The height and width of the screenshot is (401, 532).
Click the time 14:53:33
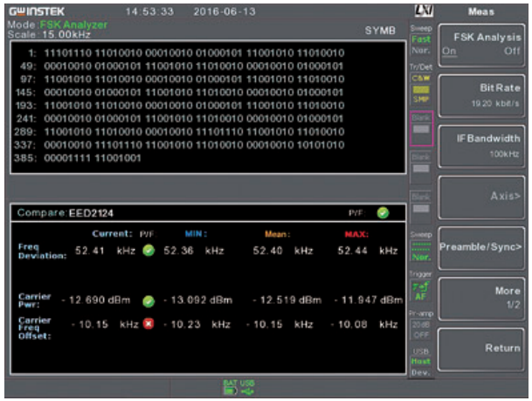click(149, 12)
